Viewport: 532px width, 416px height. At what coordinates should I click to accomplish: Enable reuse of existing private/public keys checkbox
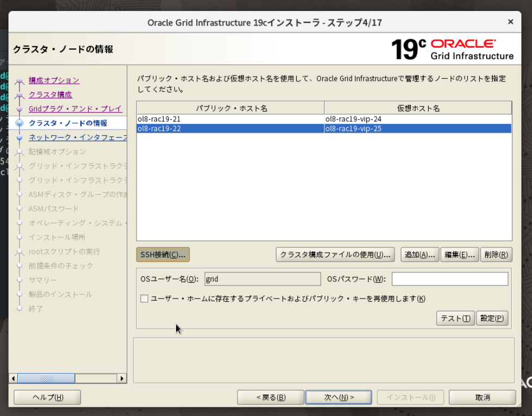[x=144, y=299]
